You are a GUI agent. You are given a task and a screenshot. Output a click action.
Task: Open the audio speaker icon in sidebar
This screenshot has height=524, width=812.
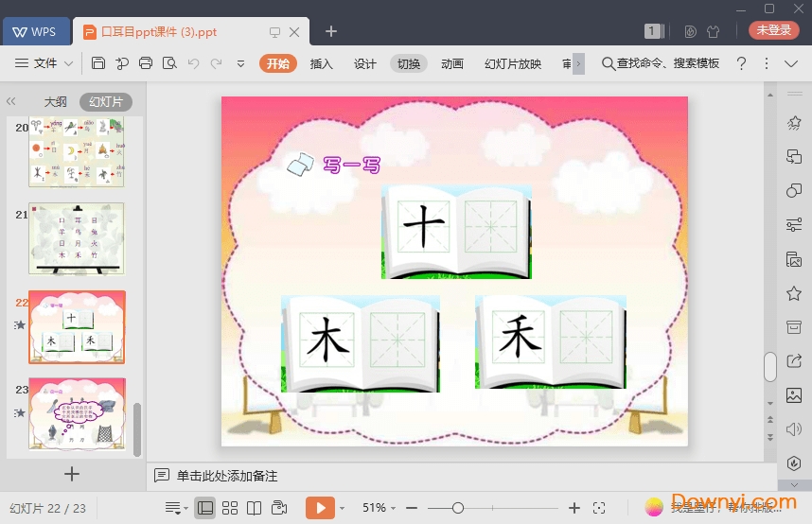pyautogui.click(x=794, y=429)
